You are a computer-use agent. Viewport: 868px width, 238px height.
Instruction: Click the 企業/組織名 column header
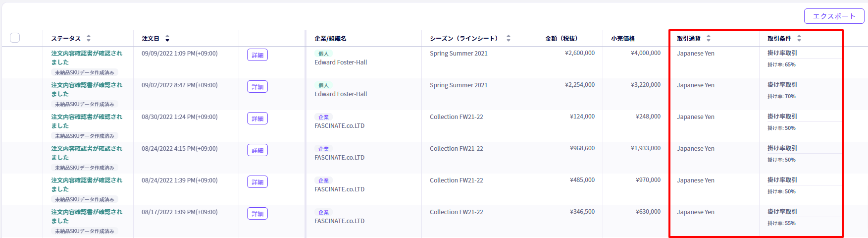pyautogui.click(x=330, y=38)
